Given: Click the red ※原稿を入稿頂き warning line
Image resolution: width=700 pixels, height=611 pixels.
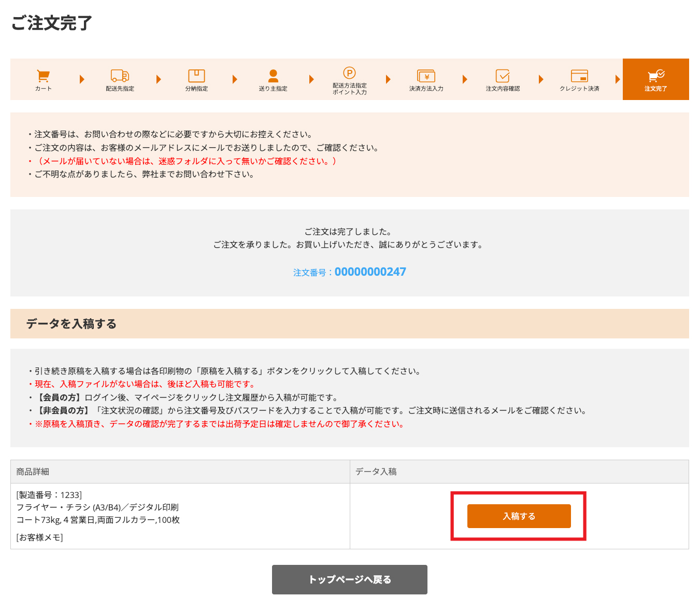Looking at the screenshot, I should 217,424.
